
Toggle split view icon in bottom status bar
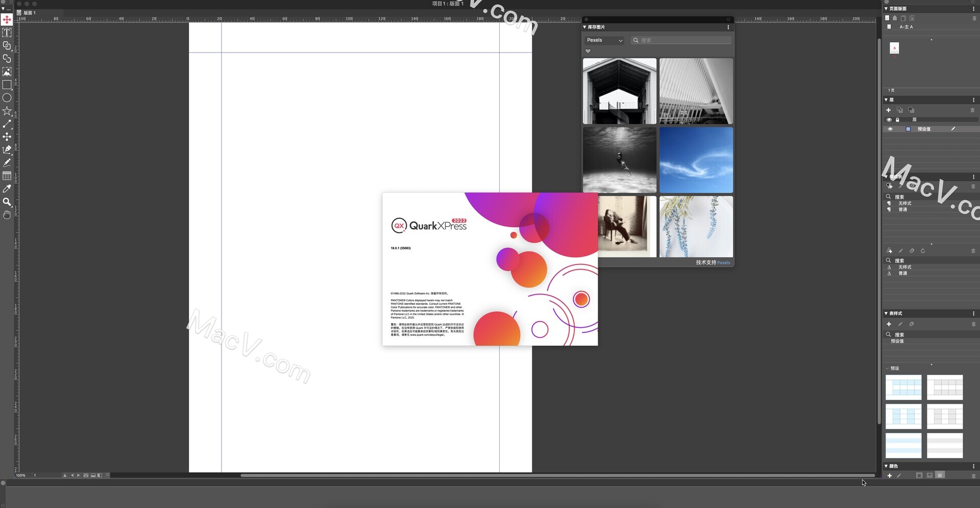pos(100,475)
